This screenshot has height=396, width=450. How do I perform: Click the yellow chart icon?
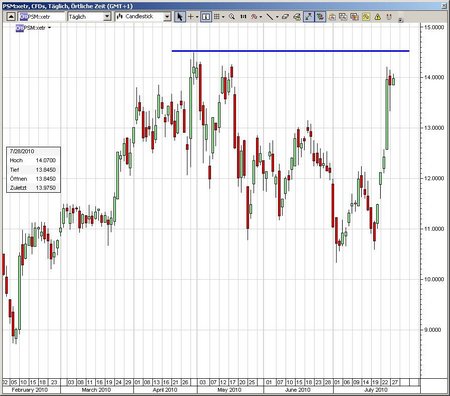[x=366, y=16]
